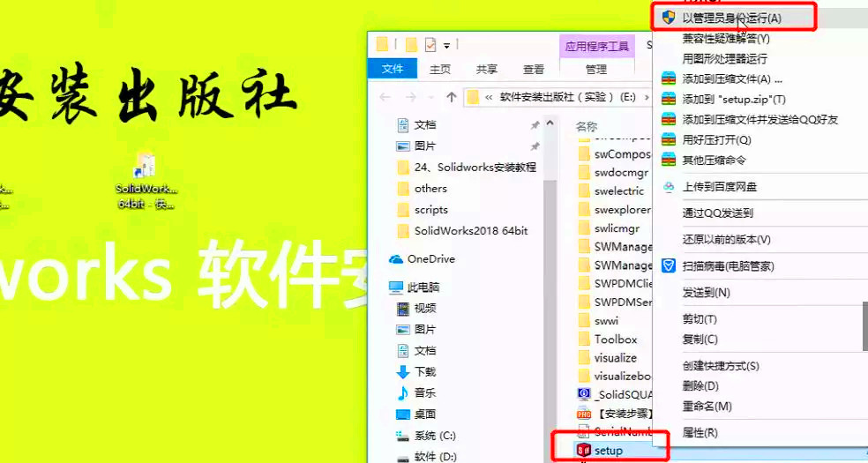
Task: Click the Baidu Netdisk cloud icon
Action: coord(669,187)
